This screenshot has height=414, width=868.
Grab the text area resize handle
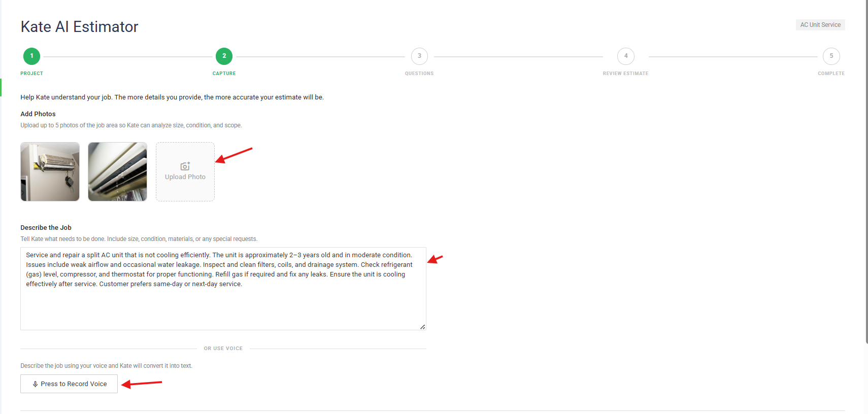point(422,327)
